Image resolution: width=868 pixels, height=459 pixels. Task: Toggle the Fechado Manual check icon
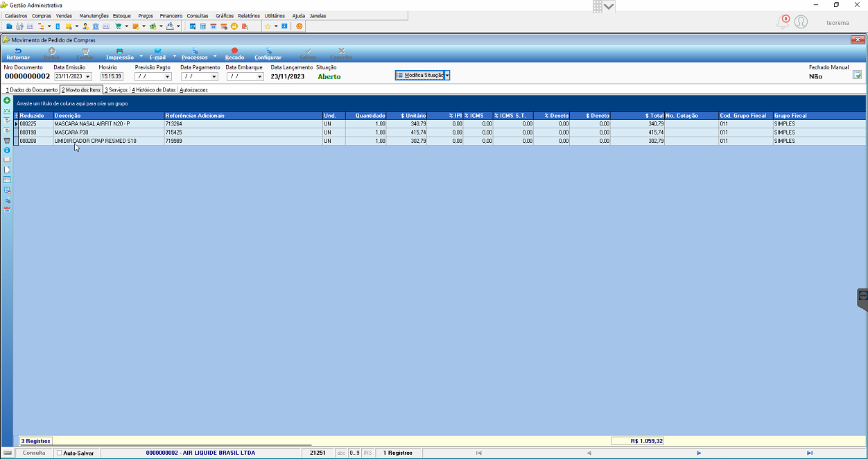click(858, 75)
